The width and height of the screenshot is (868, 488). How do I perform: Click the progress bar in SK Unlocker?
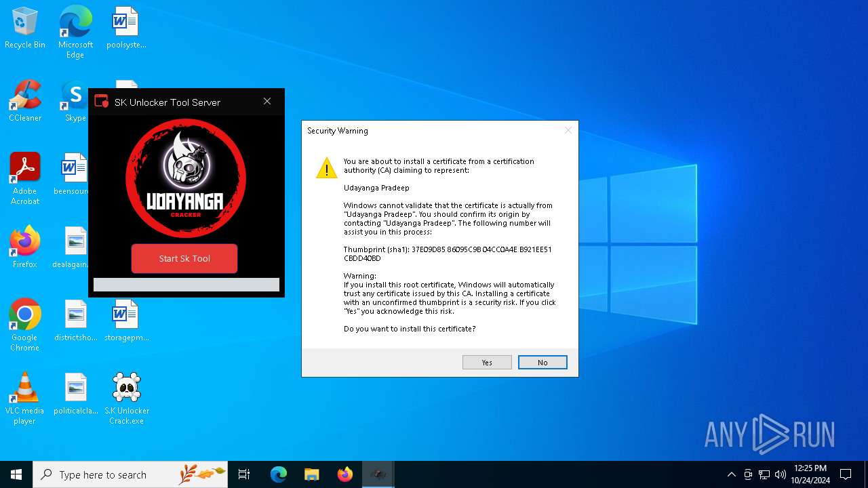tap(186, 285)
